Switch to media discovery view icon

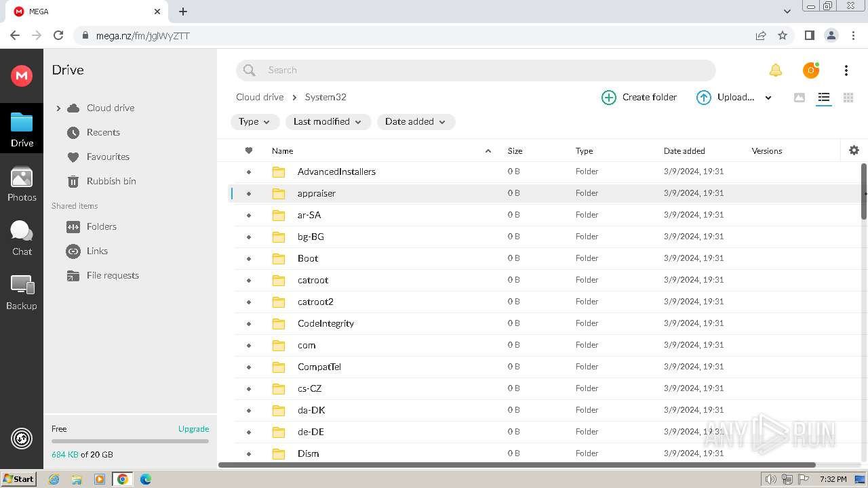pyautogui.click(x=800, y=98)
